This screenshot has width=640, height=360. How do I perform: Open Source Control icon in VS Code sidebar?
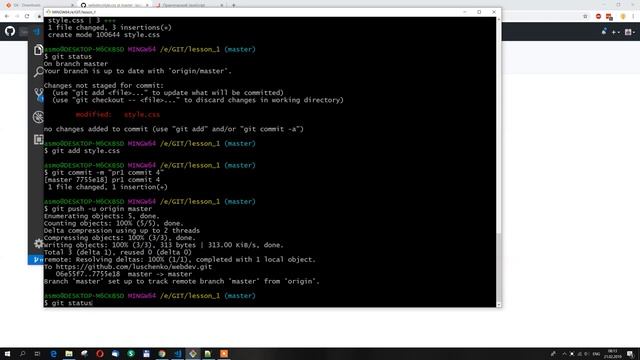(38, 94)
